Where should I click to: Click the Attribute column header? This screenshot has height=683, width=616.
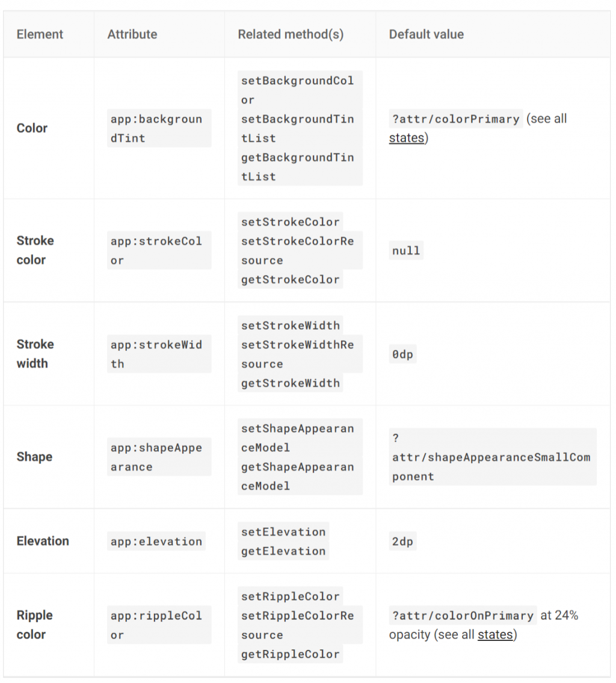pos(132,34)
